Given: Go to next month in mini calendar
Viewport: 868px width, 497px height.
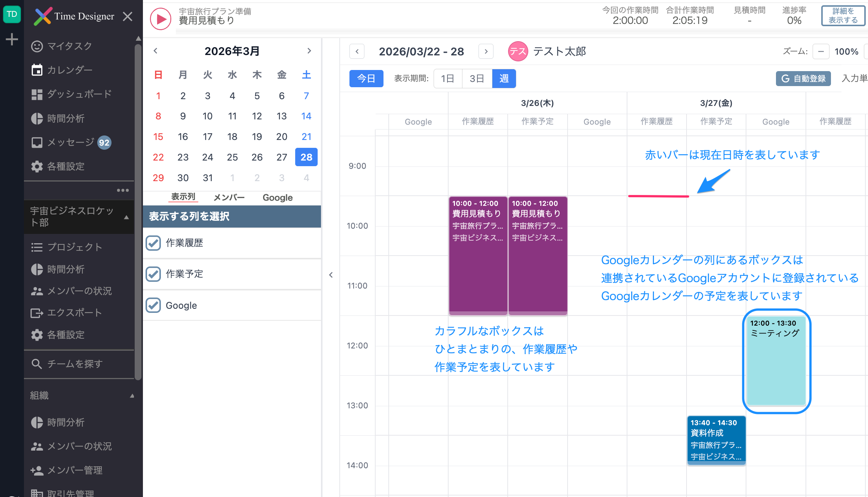Looking at the screenshot, I should pyautogui.click(x=309, y=51).
